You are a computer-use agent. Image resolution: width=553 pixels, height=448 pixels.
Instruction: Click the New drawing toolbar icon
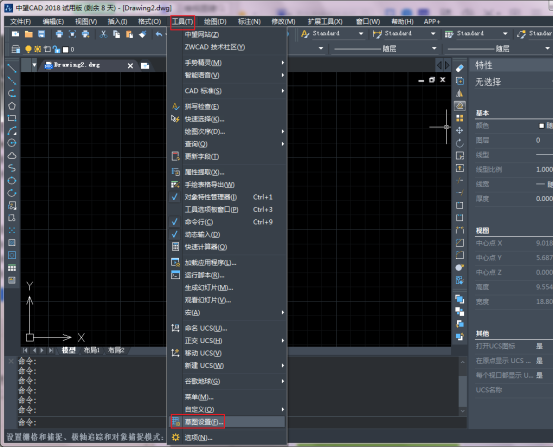16,34
